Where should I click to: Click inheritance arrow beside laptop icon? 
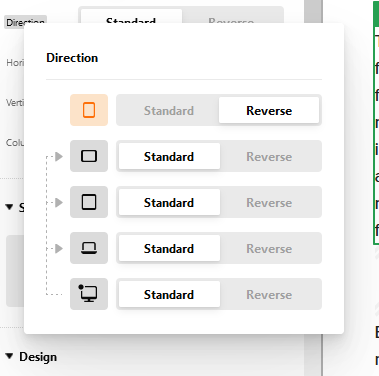[x=59, y=248]
